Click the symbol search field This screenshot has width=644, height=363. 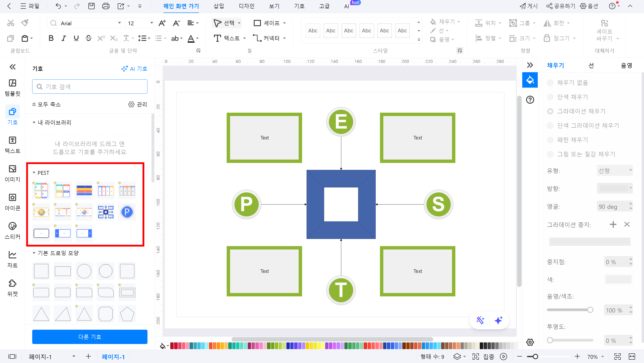coord(90,87)
